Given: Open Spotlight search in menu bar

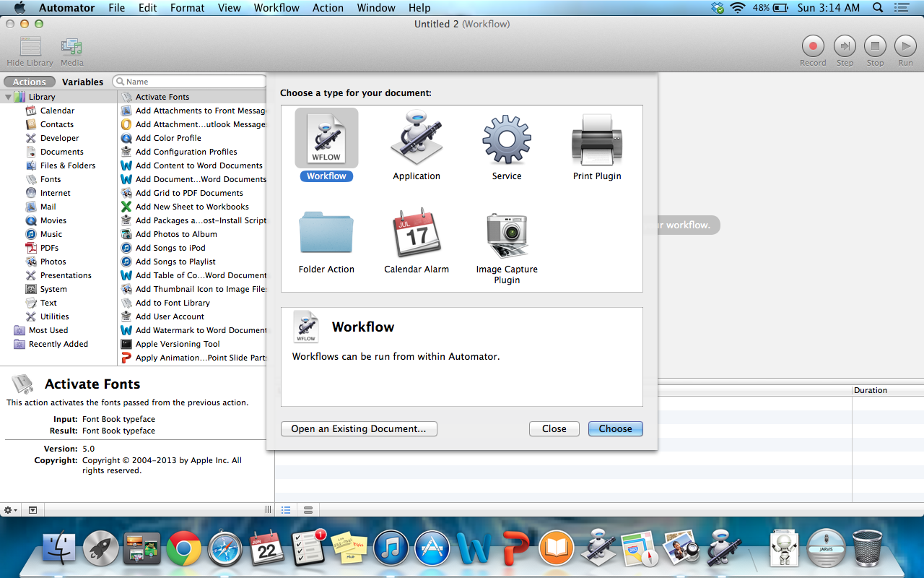Looking at the screenshot, I should [x=878, y=8].
